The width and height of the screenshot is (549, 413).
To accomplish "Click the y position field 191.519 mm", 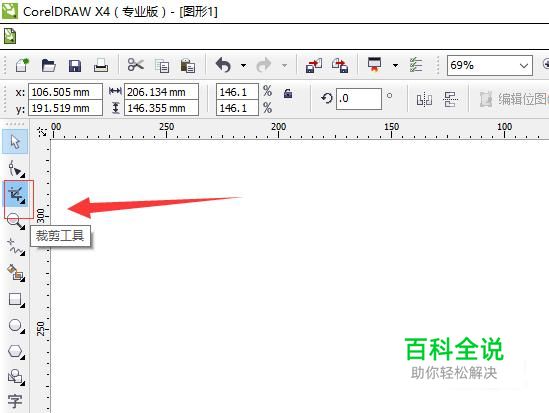I will tap(65, 108).
